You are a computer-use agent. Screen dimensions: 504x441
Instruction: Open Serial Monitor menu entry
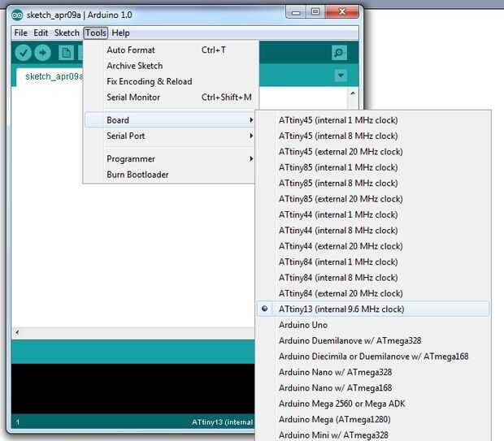coord(171,97)
